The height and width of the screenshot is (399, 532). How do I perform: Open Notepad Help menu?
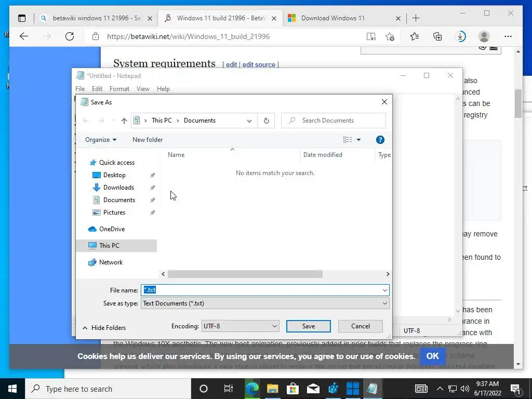[163, 89]
